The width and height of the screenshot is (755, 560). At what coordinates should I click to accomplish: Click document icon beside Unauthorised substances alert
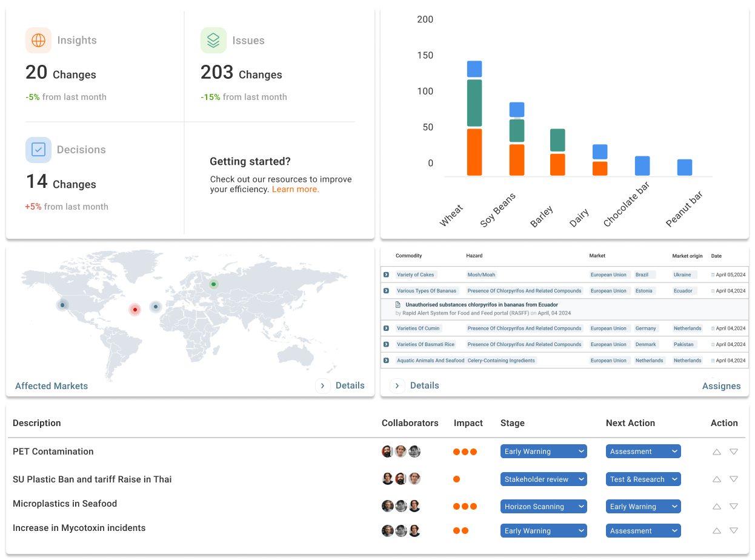point(398,305)
